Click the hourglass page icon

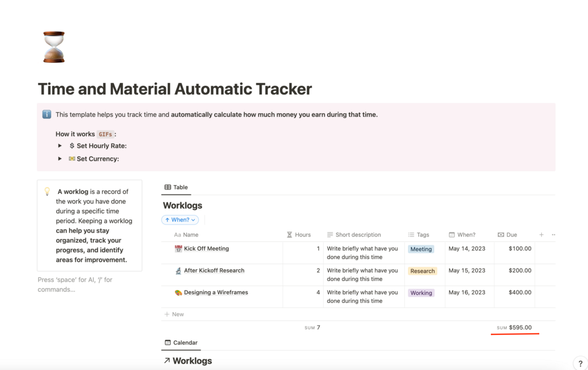click(x=54, y=47)
